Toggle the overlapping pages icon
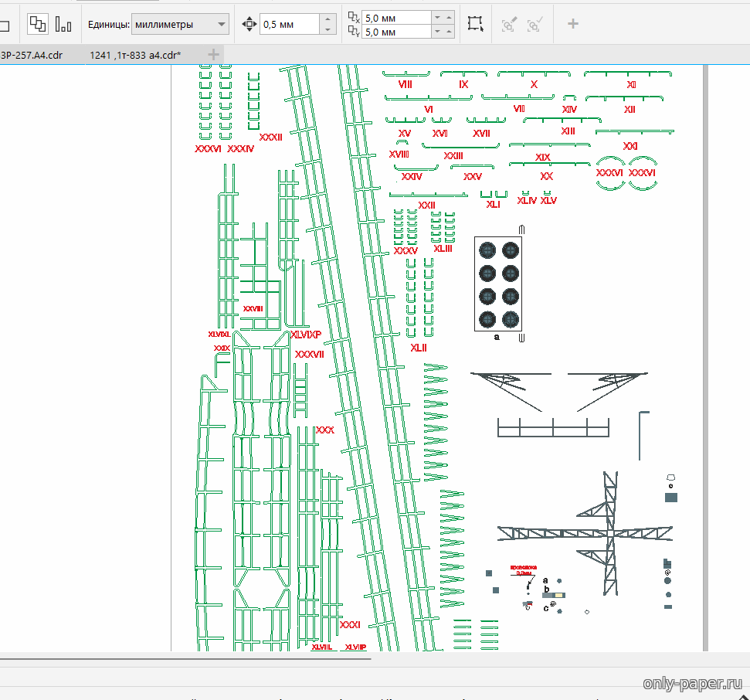This screenshot has height=700, width=750. coord(37,24)
